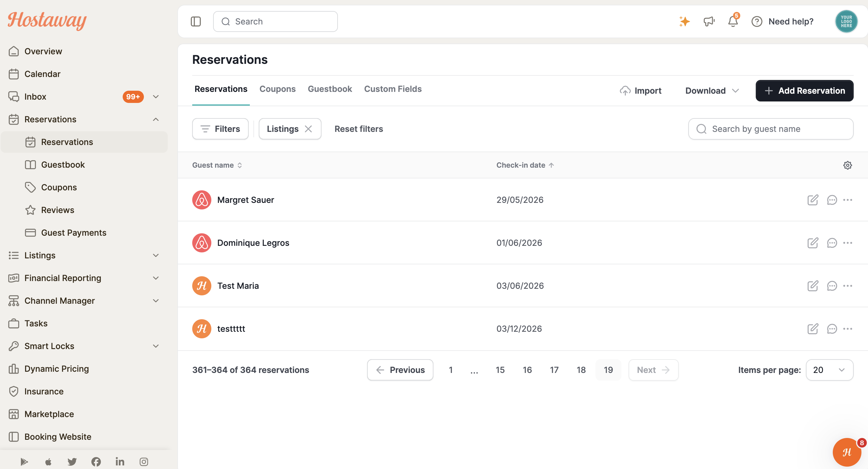Image resolution: width=868 pixels, height=469 pixels.
Task: Edit Margret Sauer reservation
Action: coord(812,200)
